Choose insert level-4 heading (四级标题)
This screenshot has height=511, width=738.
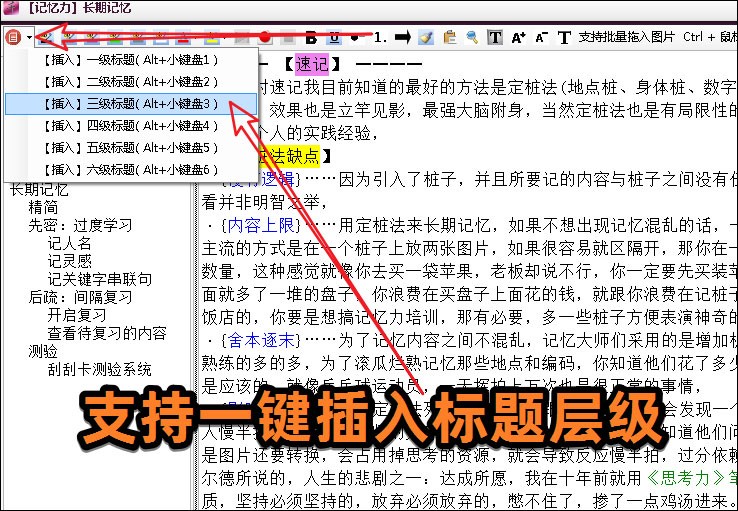click(x=131, y=126)
